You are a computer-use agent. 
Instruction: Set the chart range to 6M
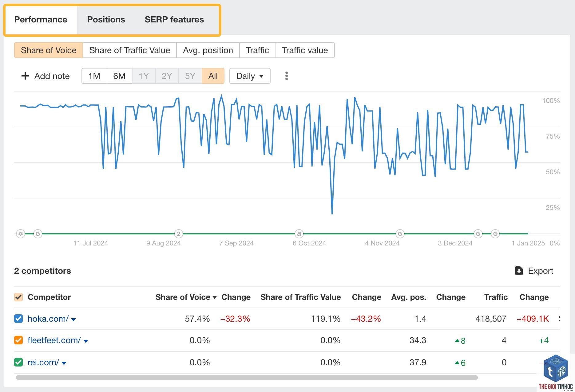click(119, 76)
